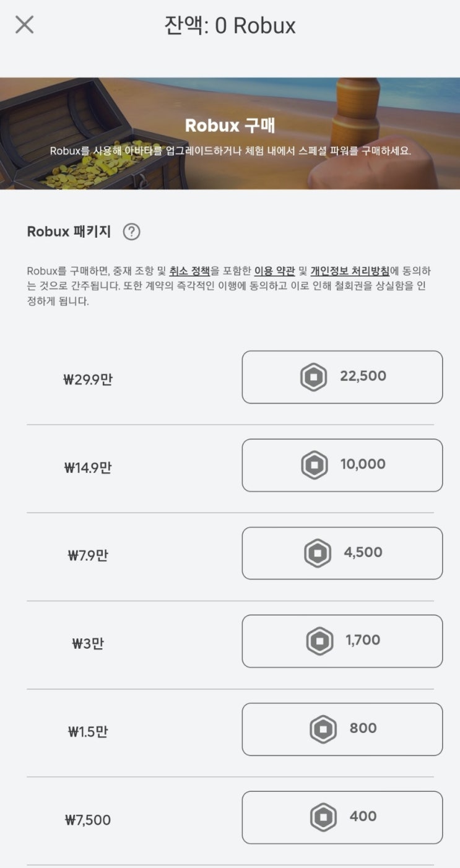Select the ₩14.9만 price label

(87, 467)
